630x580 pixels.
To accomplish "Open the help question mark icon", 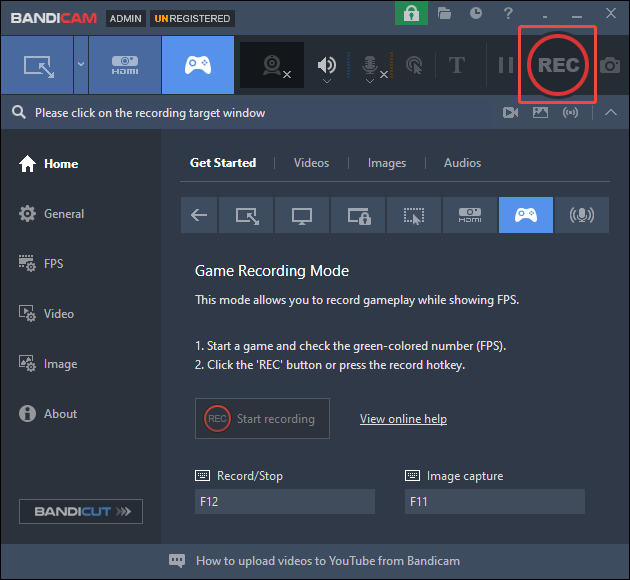I will (508, 13).
